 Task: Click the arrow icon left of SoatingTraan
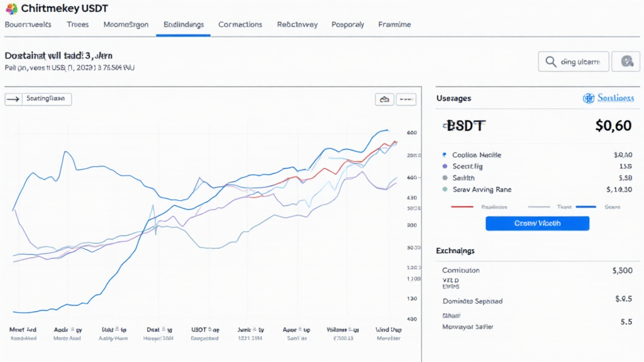(x=13, y=99)
